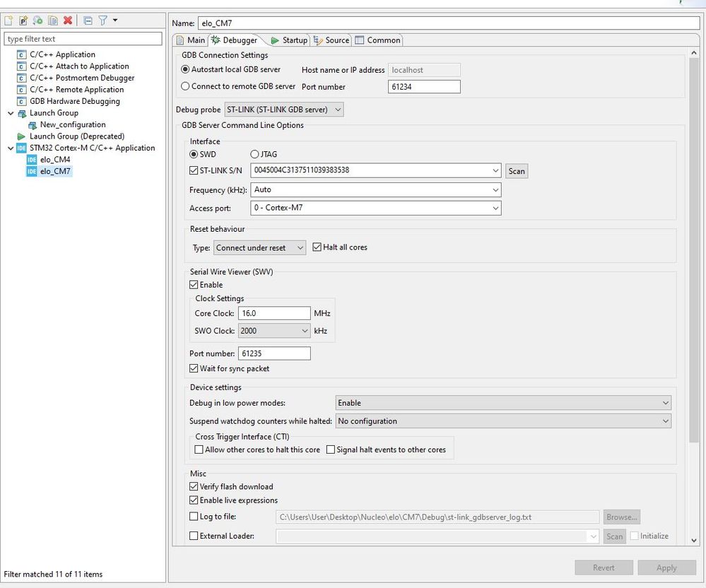Click the New configuration prototype icon

[x=23, y=20]
